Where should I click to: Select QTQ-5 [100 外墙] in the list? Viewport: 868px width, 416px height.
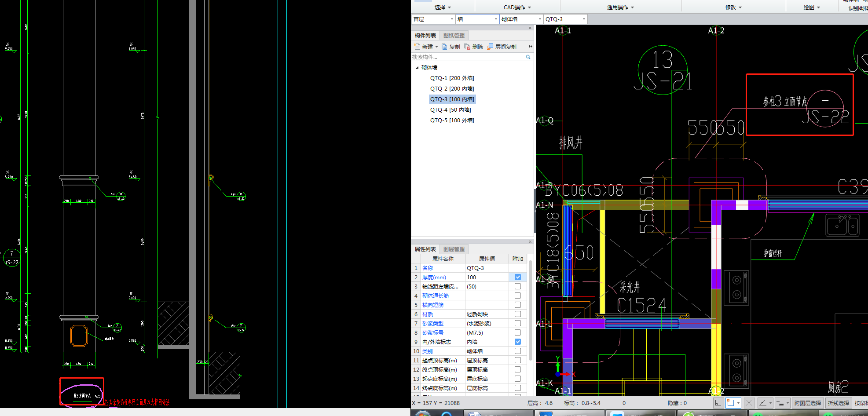coord(452,120)
